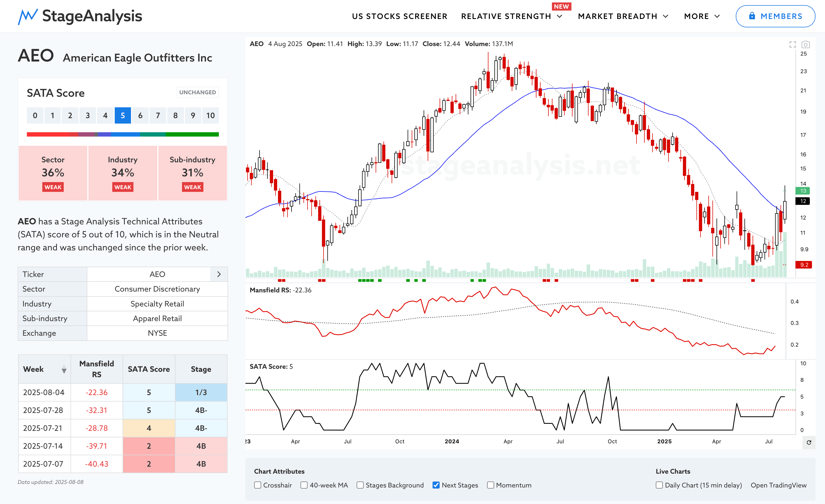Click the 2025-07-21 week cell
Image resolution: width=825 pixels, height=504 pixels.
[44, 428]
